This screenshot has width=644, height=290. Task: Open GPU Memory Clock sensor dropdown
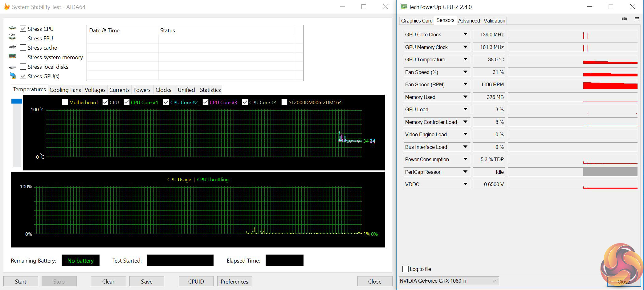click(x=465, y=47)
